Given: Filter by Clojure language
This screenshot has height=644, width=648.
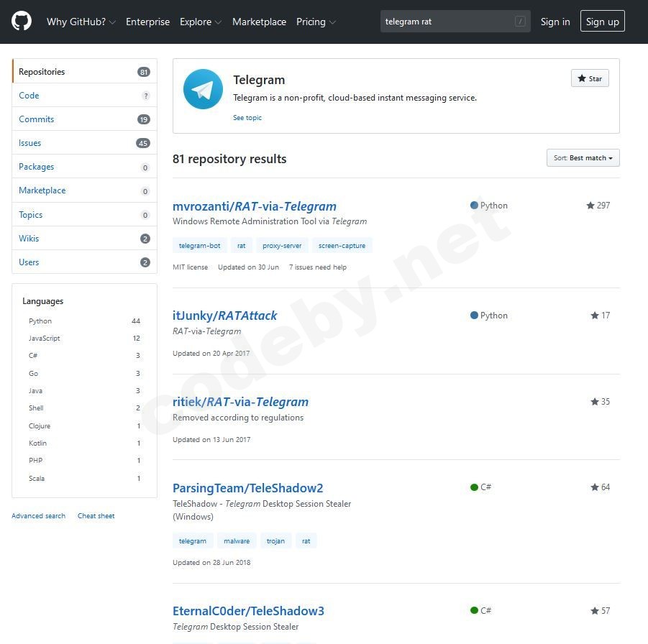Looking at the screenshot, I should pos(84,426).
